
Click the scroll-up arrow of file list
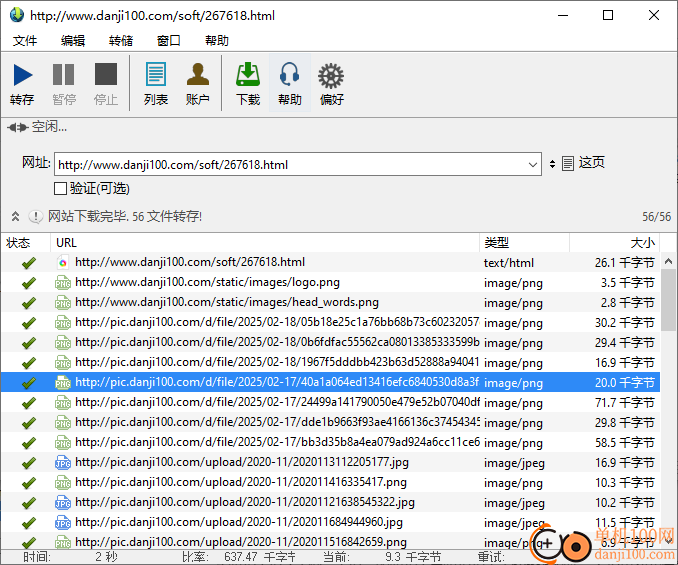click(668, 261)
